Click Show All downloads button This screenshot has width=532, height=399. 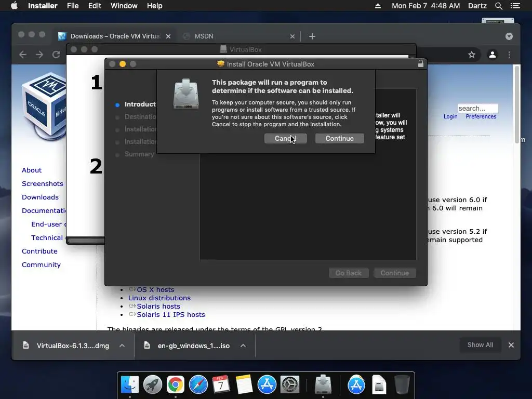coord(480,345)
